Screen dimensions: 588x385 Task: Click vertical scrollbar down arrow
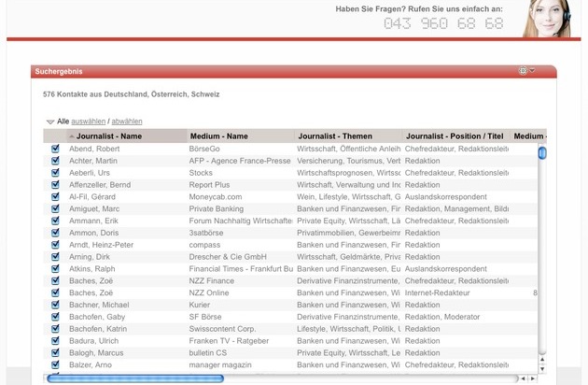(x=542, y=368)
